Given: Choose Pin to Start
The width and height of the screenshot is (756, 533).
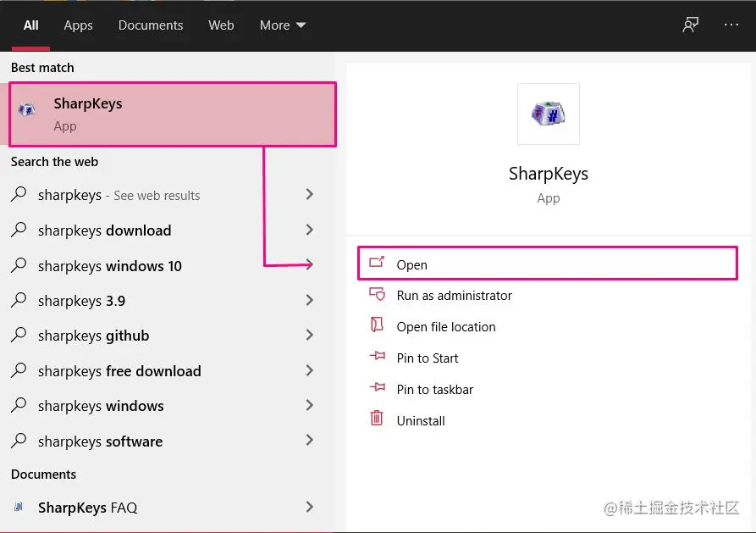Looking at the screenshot, I should click(428, 358).
